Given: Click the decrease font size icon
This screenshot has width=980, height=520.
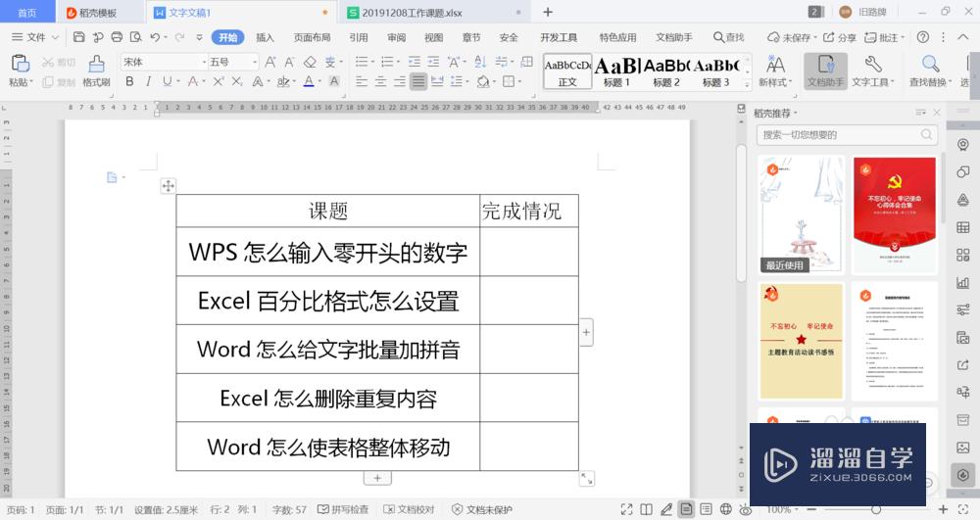Looking at the screenshot, I should (x=289, y=62).
